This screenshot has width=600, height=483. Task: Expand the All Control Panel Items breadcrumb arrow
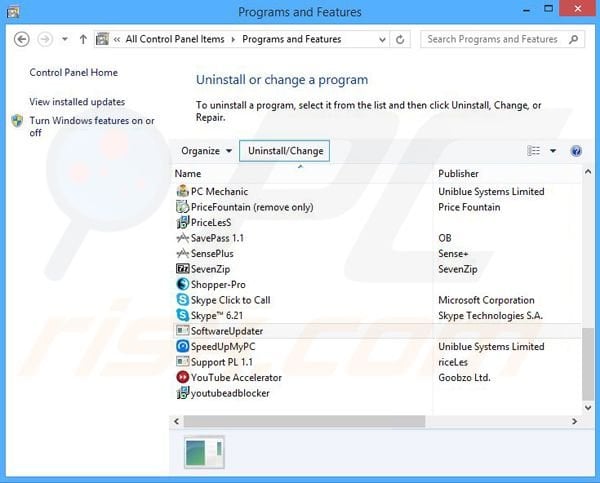233,39
